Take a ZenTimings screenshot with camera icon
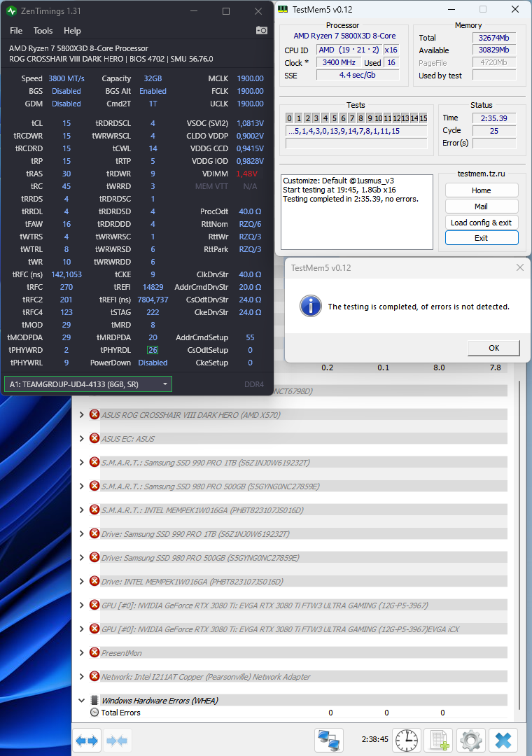The width and height of the screenshot is (532, 756). [261, 30]
